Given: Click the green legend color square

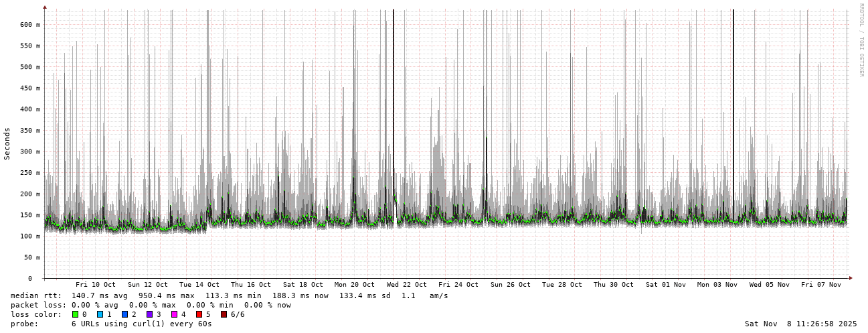Looking at the screenshot, I should [x=75, y=314].
